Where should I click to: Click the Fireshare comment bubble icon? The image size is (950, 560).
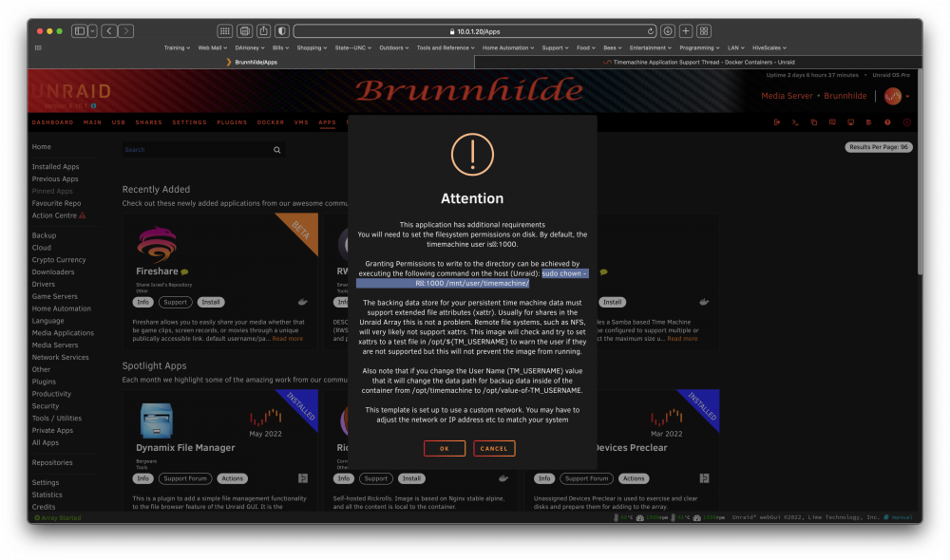[184, 272]
